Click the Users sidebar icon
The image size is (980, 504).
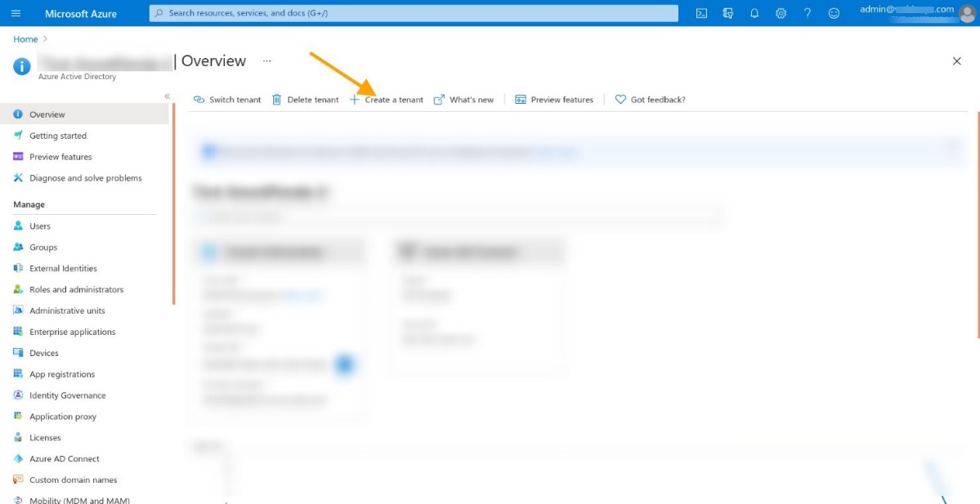(x=18, y=226)
